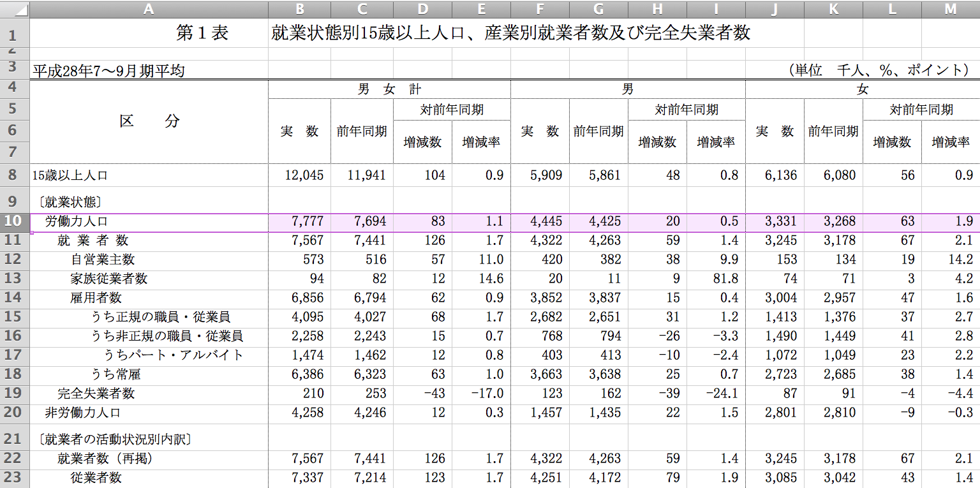Select column J by header
This screenshot has width=980, height=488.
pyautogui.click(x=775, y=9)
